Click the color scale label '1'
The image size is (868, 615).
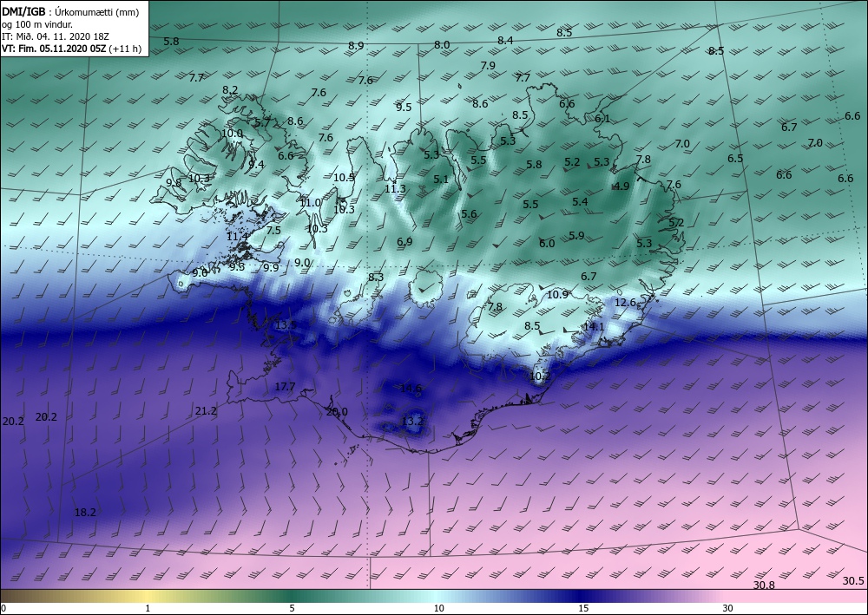point(148,608)
